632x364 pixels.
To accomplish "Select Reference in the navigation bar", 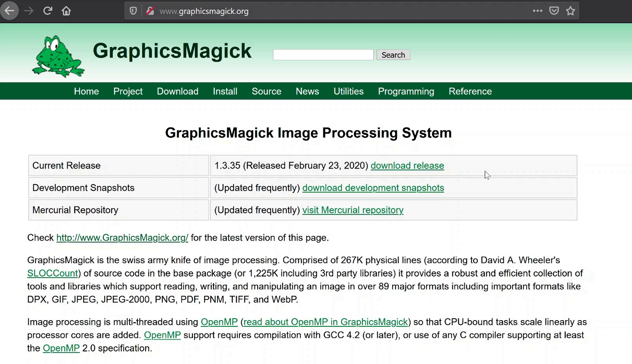I will point(470,91).
